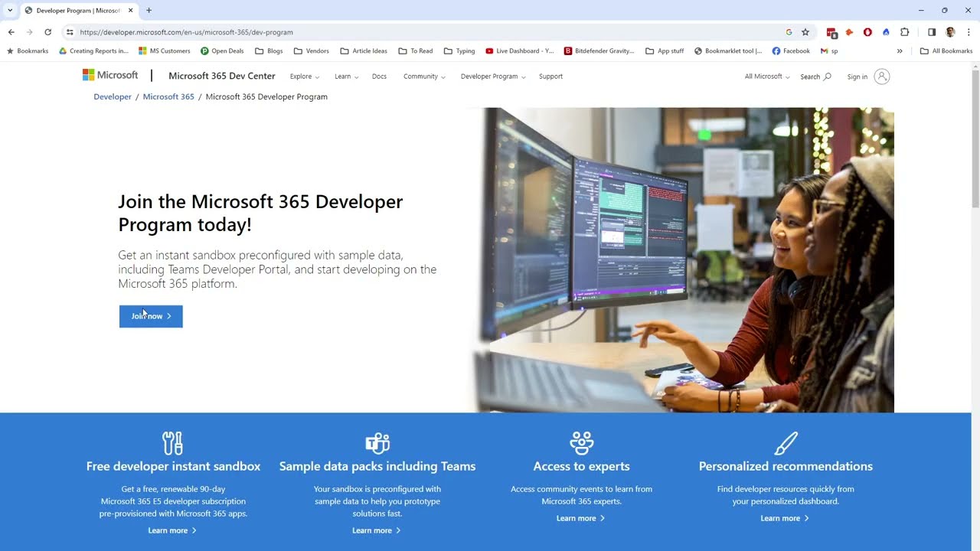The height and width of the screenshot is (551, 980).
Task: Click the Sign in profile avatar icon
Action: [882, 77]
